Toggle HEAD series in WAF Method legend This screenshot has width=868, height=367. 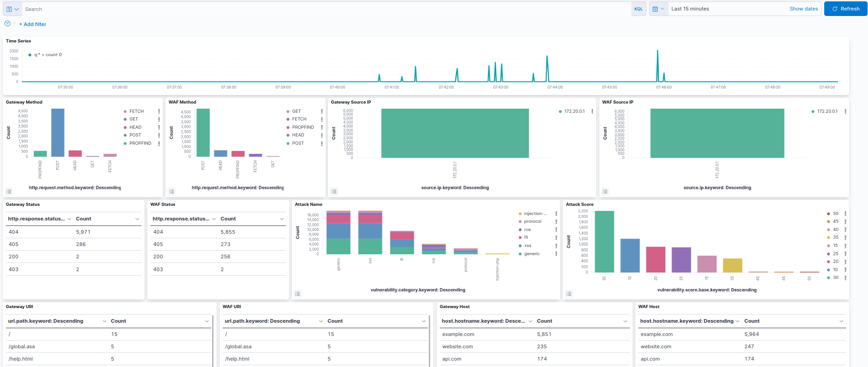[298, 135]
